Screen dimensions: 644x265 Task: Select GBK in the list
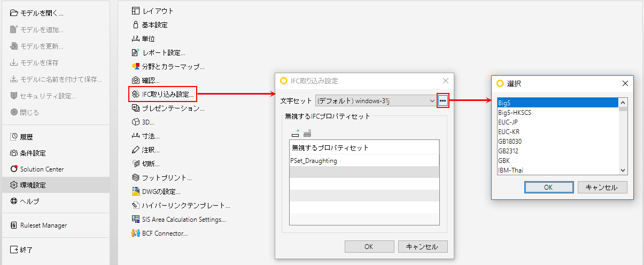coord(558,160)
